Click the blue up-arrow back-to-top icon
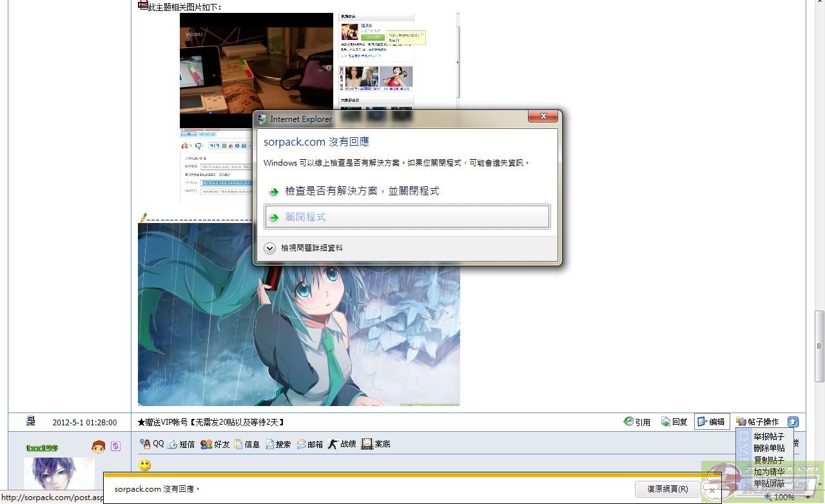This screenshot has height=504, width=825. pyautogui.click(x=793, y=422)
